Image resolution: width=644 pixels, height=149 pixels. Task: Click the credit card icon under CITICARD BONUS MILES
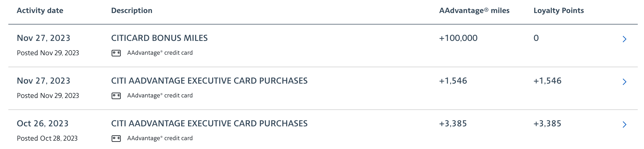point(116,53)
